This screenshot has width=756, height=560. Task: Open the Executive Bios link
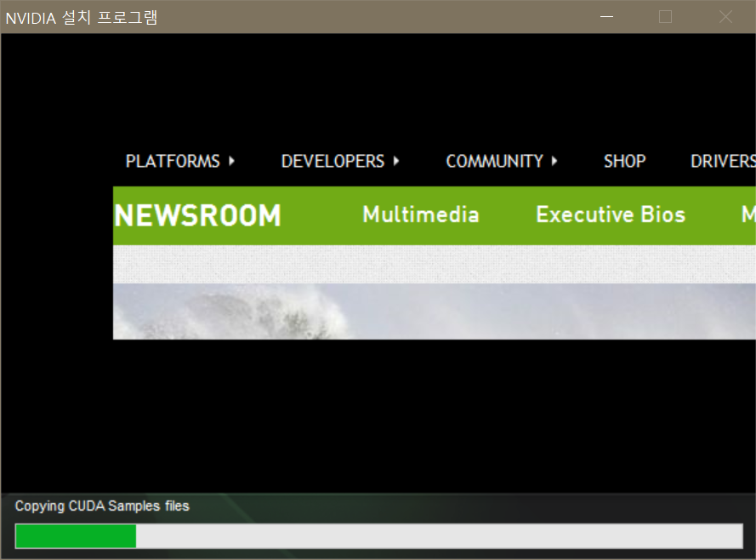[x=611, y=214]
